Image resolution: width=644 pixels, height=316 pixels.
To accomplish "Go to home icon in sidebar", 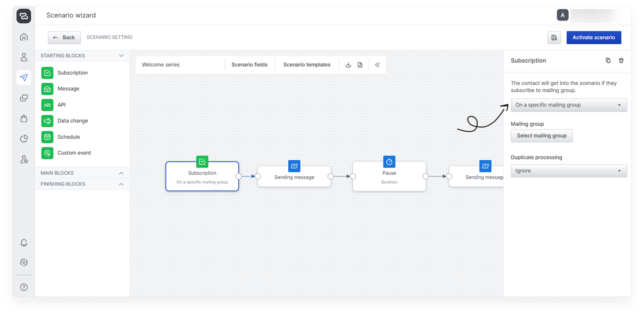I will click(24, 37).
